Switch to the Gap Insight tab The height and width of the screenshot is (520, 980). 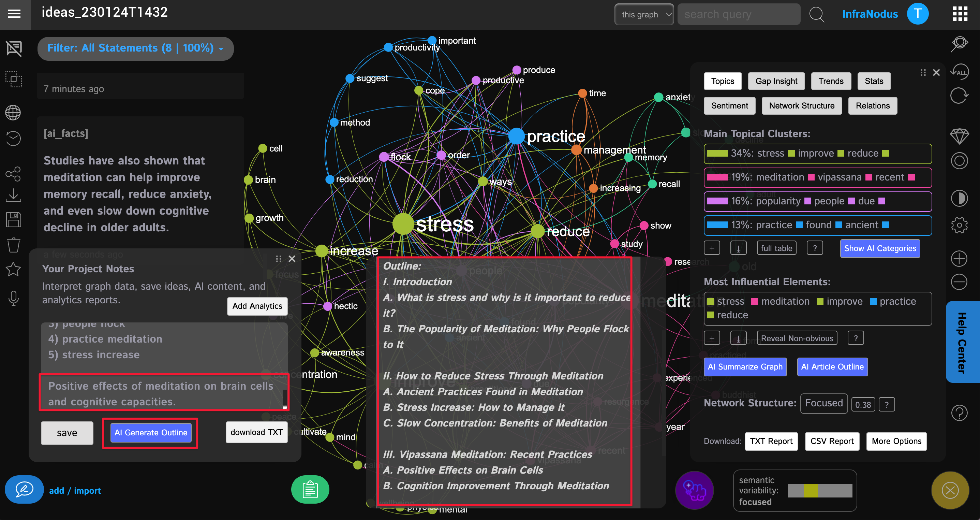coord(776,81)
